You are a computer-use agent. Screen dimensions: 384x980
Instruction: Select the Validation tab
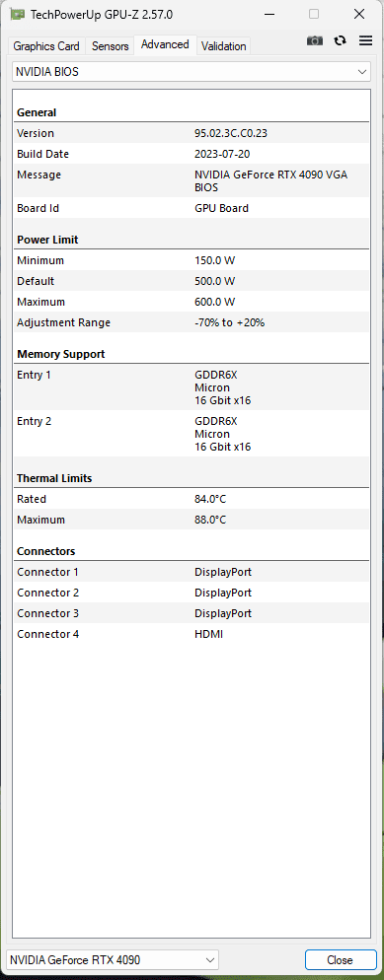tap(224, 45)
